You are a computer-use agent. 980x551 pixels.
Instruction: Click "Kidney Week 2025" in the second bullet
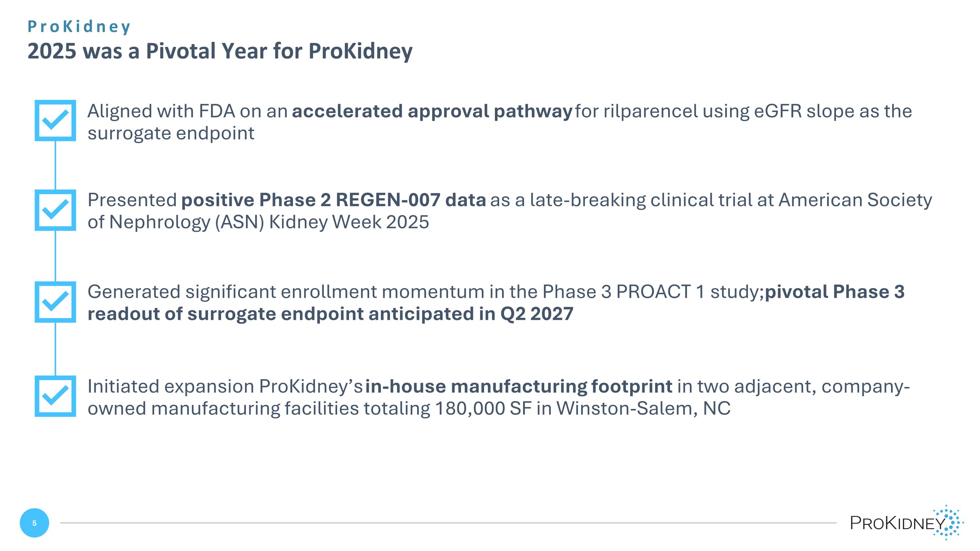[x=349, y=222]
